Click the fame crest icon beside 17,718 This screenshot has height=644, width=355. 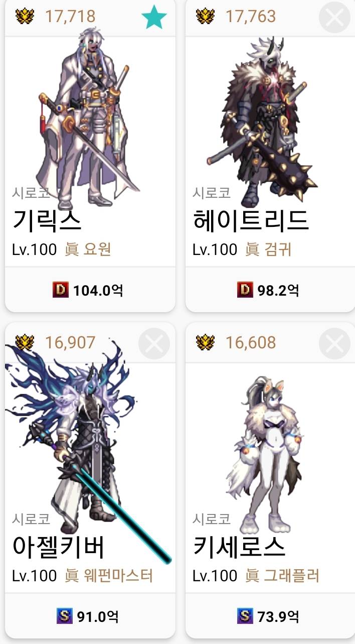tap(25, 17)
